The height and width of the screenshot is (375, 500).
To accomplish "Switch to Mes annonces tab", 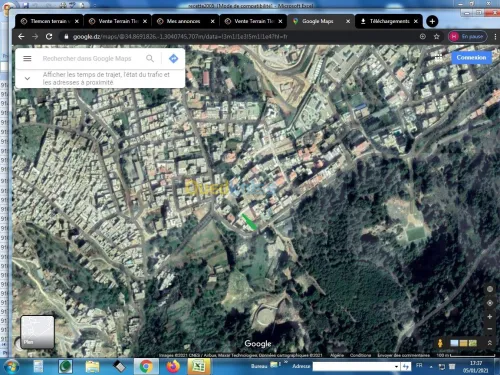I will pos(185,21).
